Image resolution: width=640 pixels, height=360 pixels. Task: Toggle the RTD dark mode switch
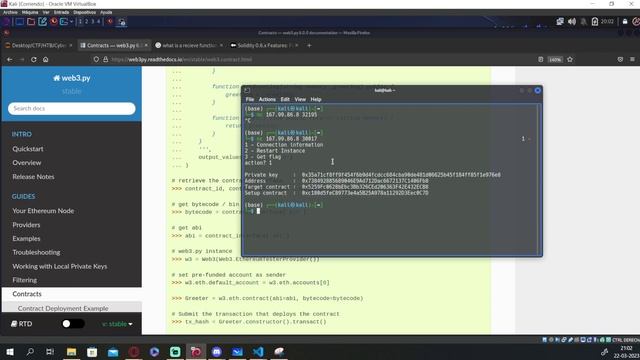[x=73, y=324]
